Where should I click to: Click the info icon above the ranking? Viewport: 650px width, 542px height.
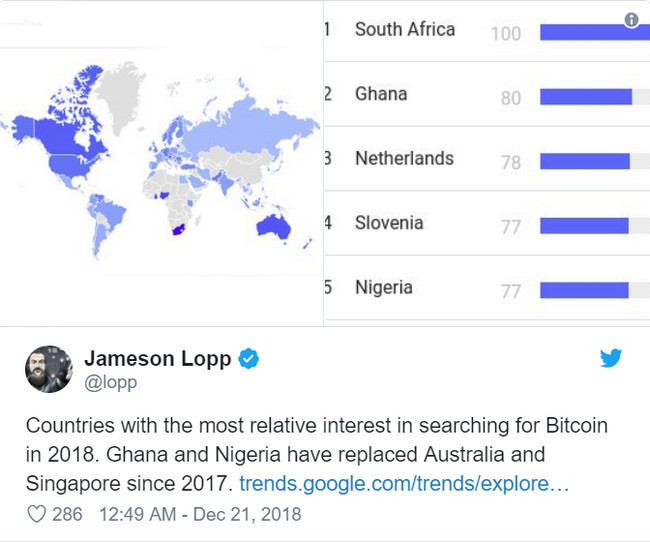[x=631, y=19]
